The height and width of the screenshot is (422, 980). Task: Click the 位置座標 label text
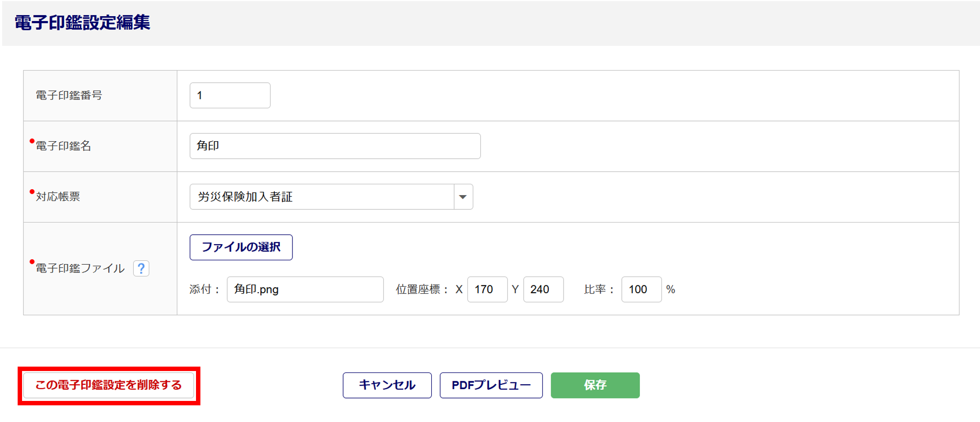tap(418, 290)
